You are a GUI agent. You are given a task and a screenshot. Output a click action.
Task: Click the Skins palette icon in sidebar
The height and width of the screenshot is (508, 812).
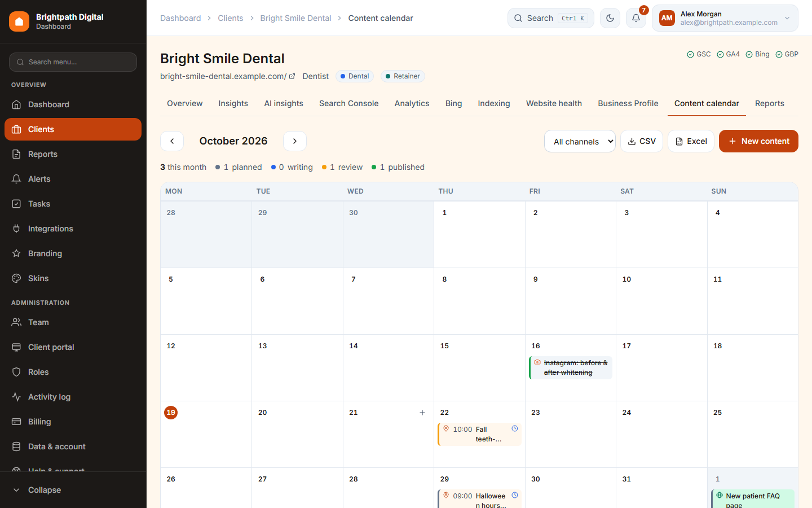[x=16, y=278]
